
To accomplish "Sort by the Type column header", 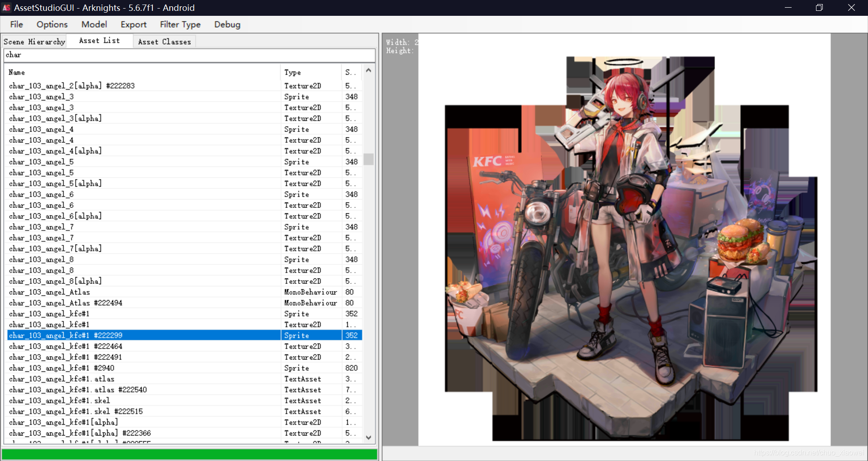I will 311,72.
